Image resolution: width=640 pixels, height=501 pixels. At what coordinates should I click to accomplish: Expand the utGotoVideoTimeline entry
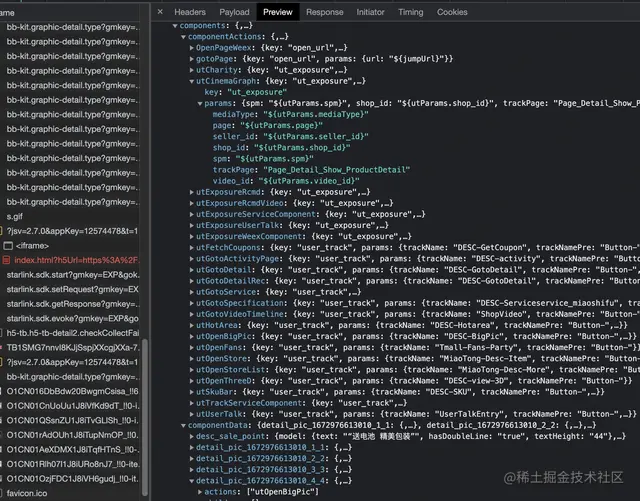pos(191,314)
